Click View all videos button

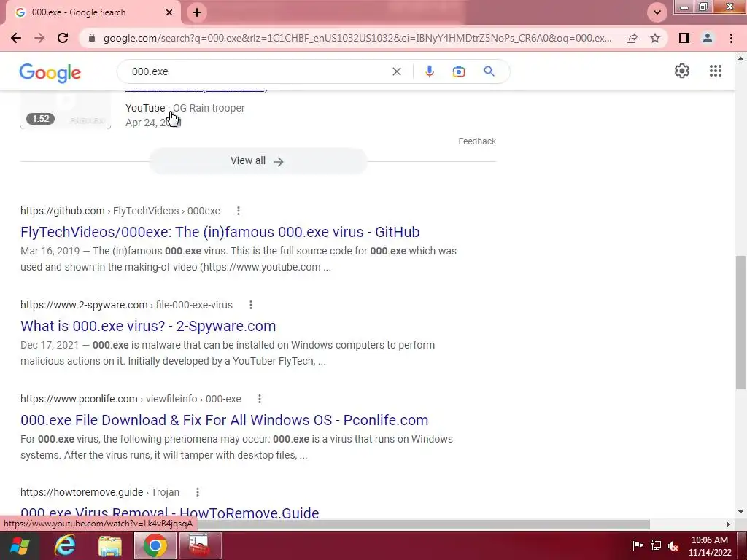(x=258, y=161)
